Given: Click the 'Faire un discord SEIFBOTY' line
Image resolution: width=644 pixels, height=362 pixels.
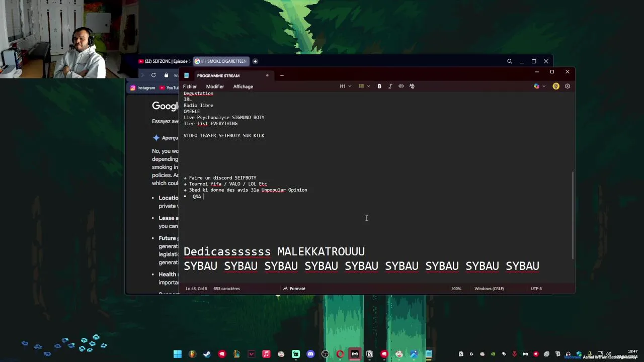Looking at the screenshot, I should 220,178.
